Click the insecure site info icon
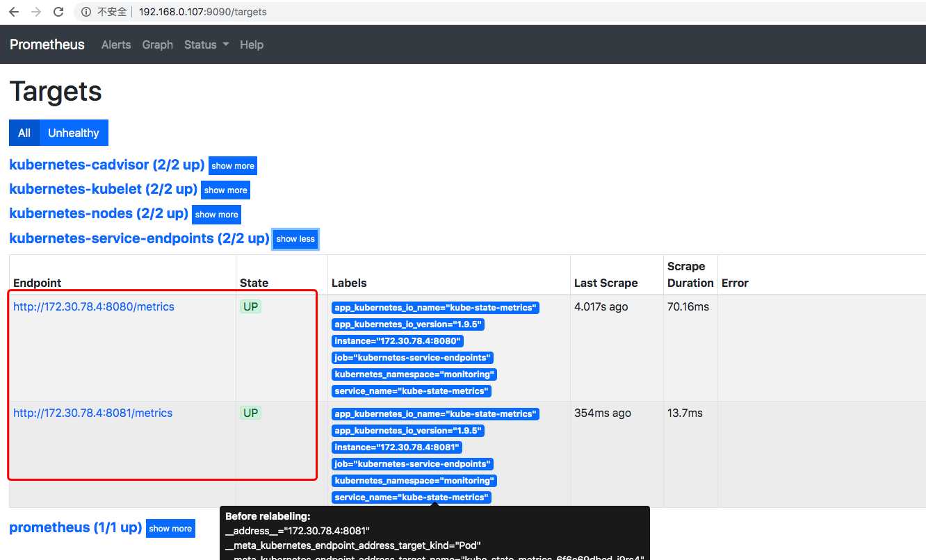The image size is (926, 560). pos(86,12)
